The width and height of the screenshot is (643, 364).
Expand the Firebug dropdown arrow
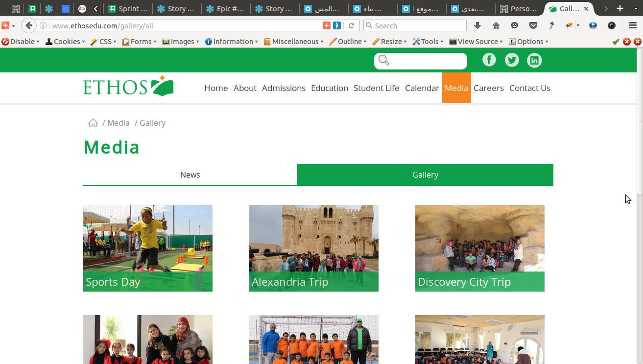(578, 25)
